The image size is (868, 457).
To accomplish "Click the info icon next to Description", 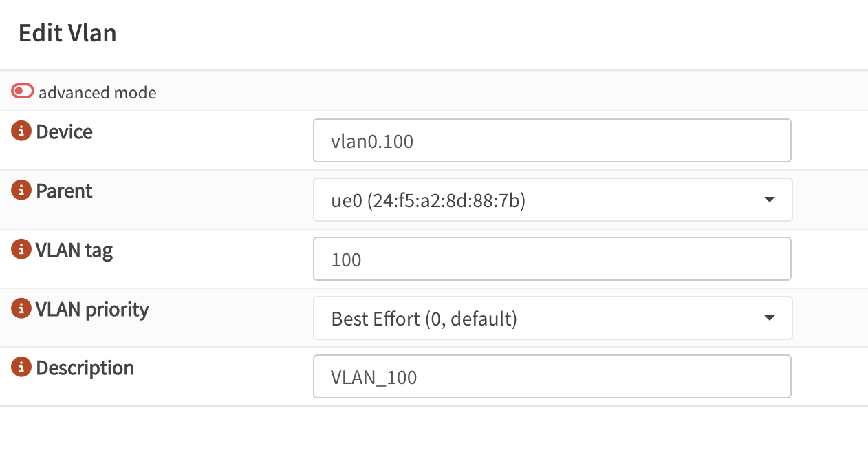I will [x=21, y=368].
